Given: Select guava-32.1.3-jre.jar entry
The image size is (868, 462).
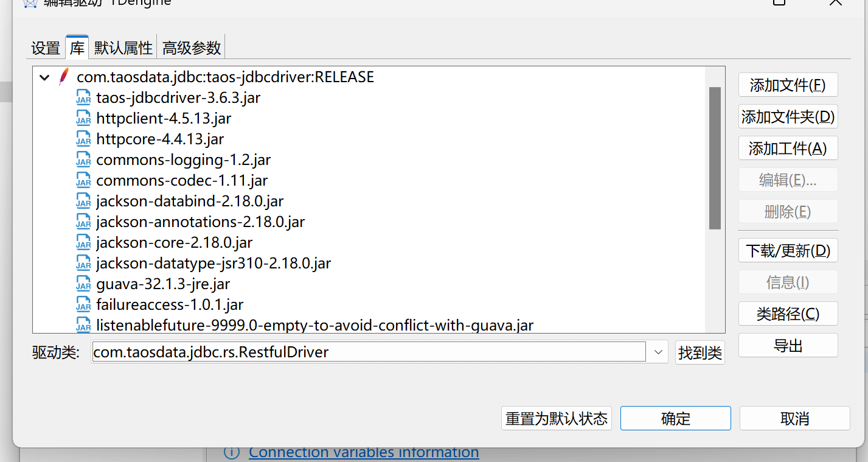Looking at the screenshot, I should point(163,284).
